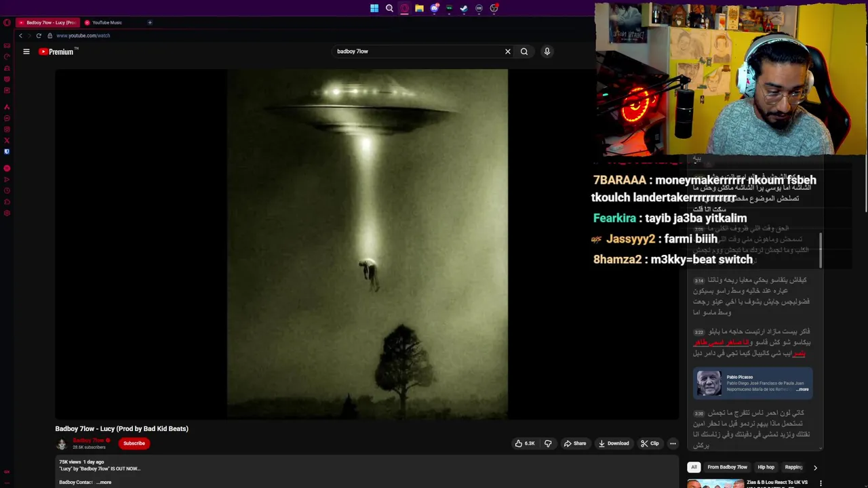Expand Pablo Picasso card ...more
The image size is (868, 488).
[x=802, y=390]
